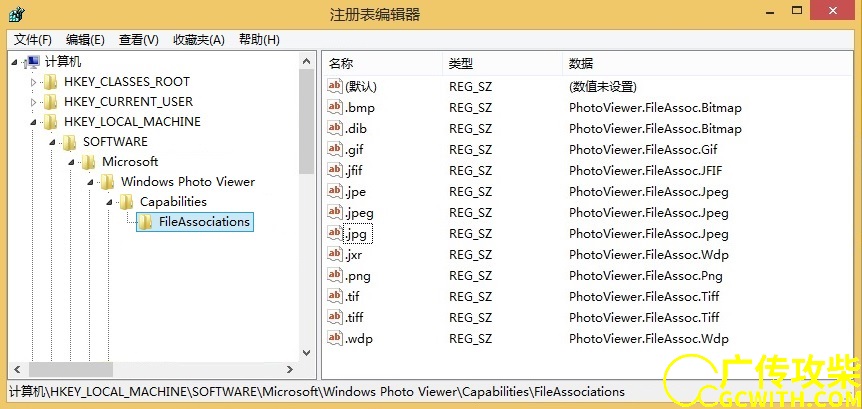
Task: Open the 查看(V) menu
Action: pyautogui.click(x=139, y=40)
